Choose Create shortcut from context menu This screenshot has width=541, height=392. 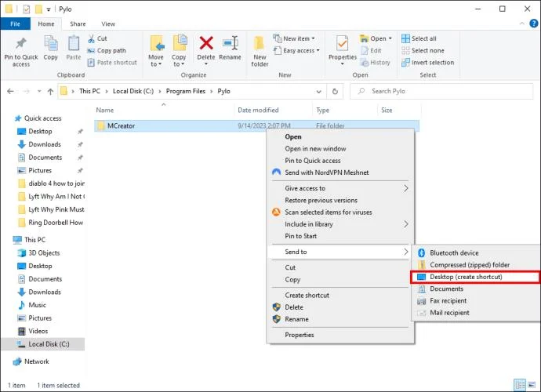click(307, 296)
